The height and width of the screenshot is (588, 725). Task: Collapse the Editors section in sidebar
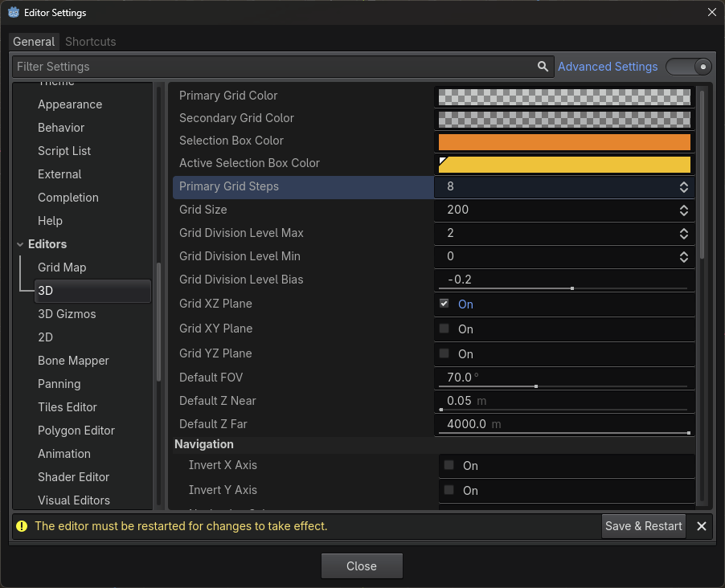coord(21,244)
